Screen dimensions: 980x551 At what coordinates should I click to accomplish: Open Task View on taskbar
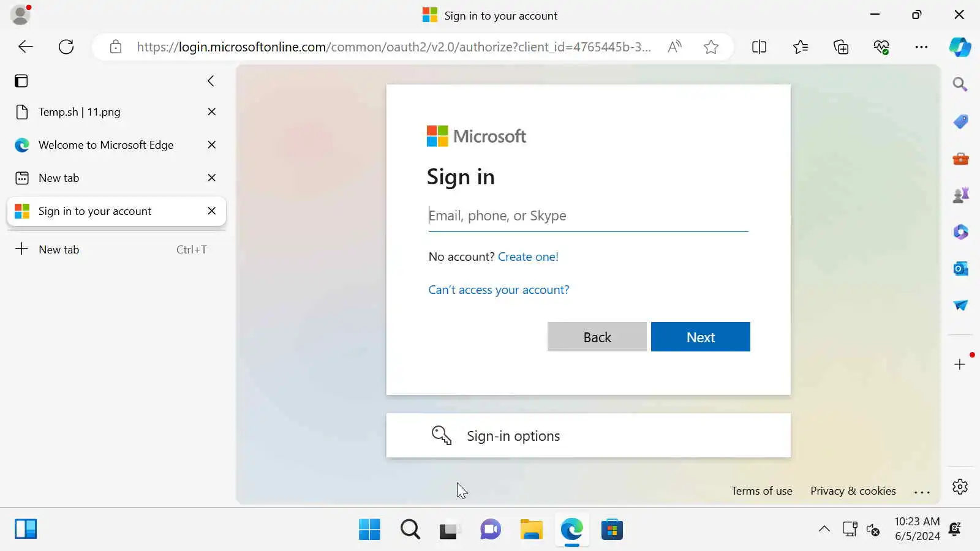(450, 530)
